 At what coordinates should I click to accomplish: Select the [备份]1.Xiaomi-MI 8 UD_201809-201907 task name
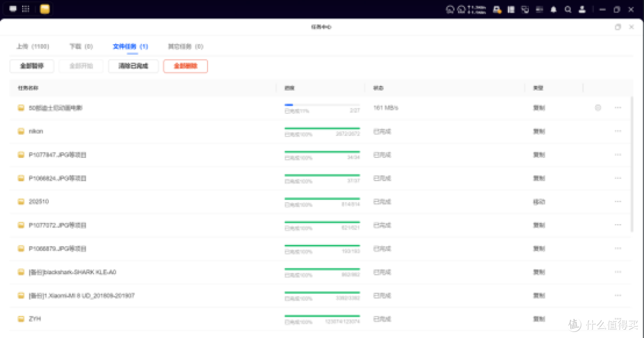click(82, 295)
